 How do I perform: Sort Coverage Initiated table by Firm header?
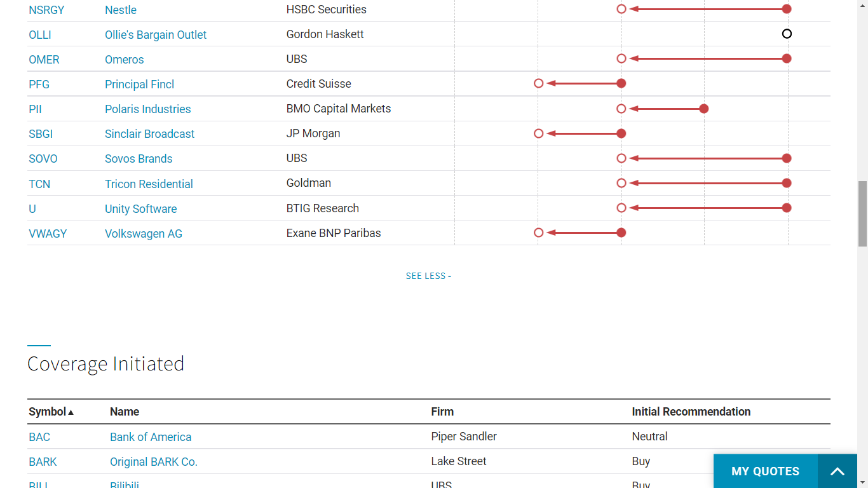click(442, 412)
